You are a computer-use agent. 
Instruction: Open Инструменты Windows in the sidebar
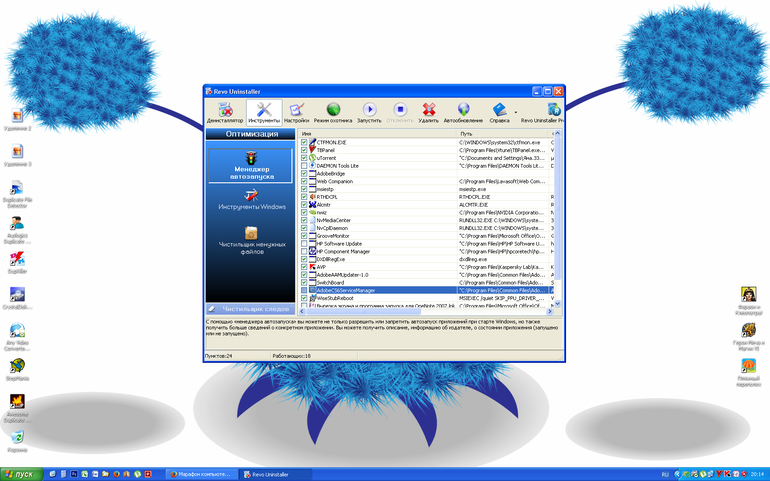tap(251, 200)
